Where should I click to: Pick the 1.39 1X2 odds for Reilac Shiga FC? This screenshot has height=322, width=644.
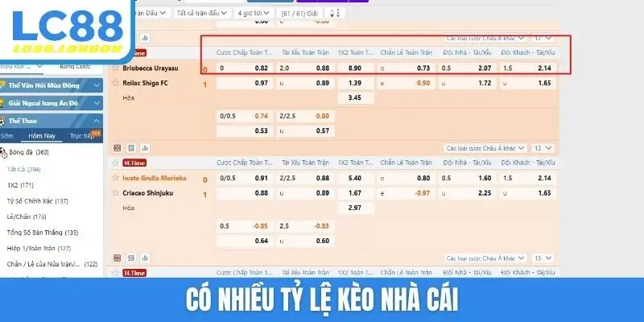pyautogui.click(x=355, y=84)
